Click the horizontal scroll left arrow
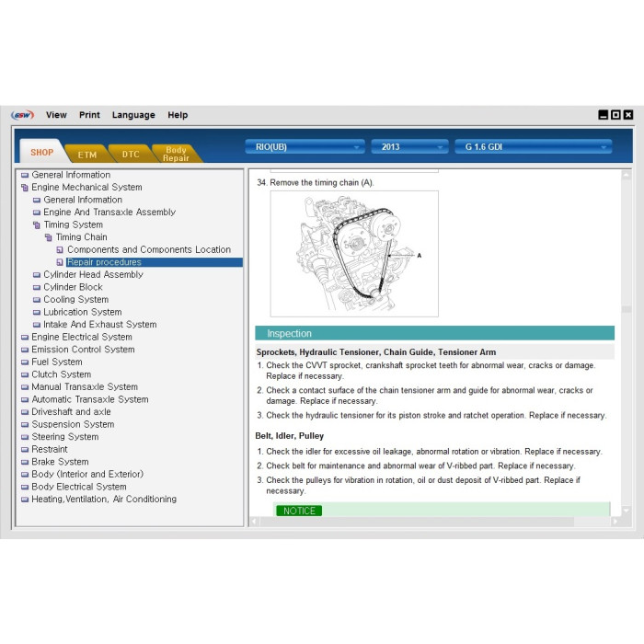 coord(254,522)
